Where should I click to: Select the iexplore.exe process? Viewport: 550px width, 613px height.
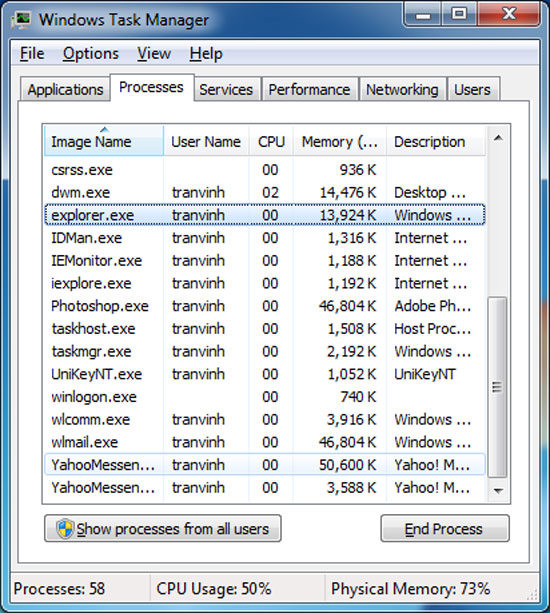pos(265,283)
